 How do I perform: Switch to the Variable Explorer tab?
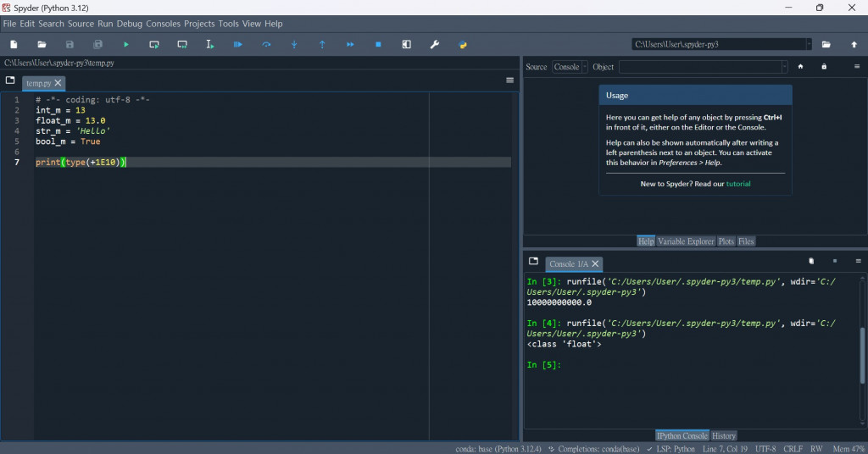pyautogui.click(x=686, y=241)
